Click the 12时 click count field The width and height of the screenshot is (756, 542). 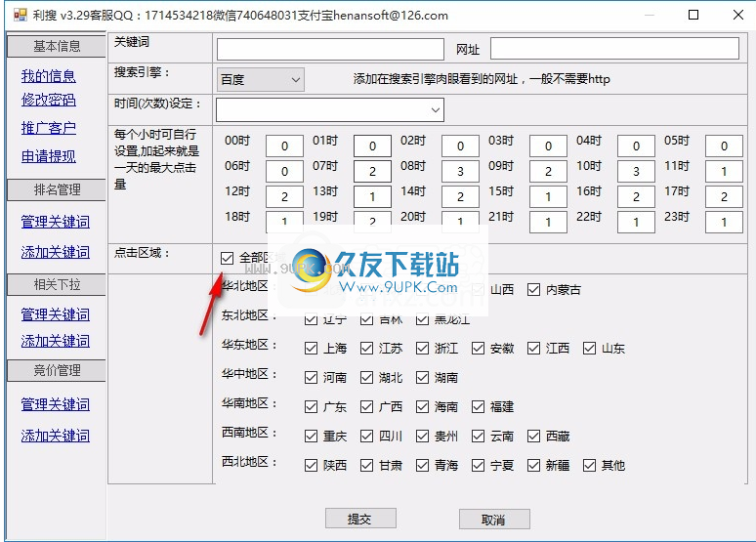click(284, 196)
